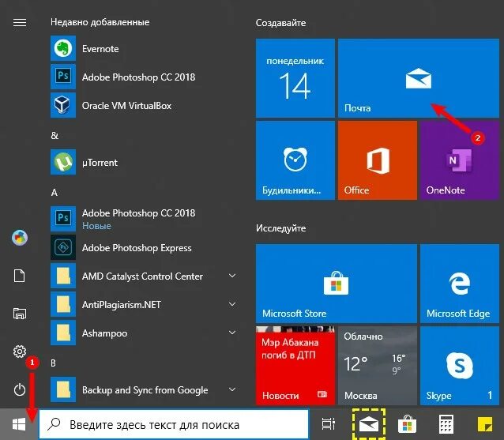This screenshot has width=504, height=440.
Task: Open the Почта mail tile
Action: click(x=419, y=78)
